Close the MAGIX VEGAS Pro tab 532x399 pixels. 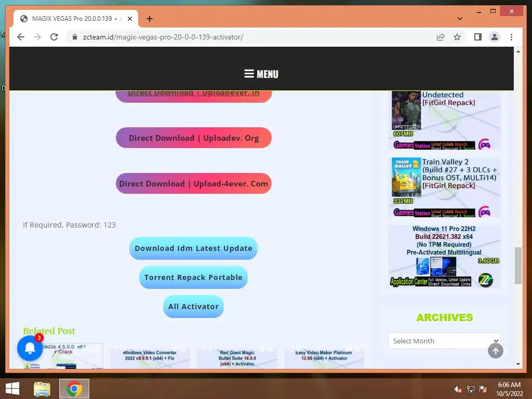pyautogui.click(x=129, y=19)
